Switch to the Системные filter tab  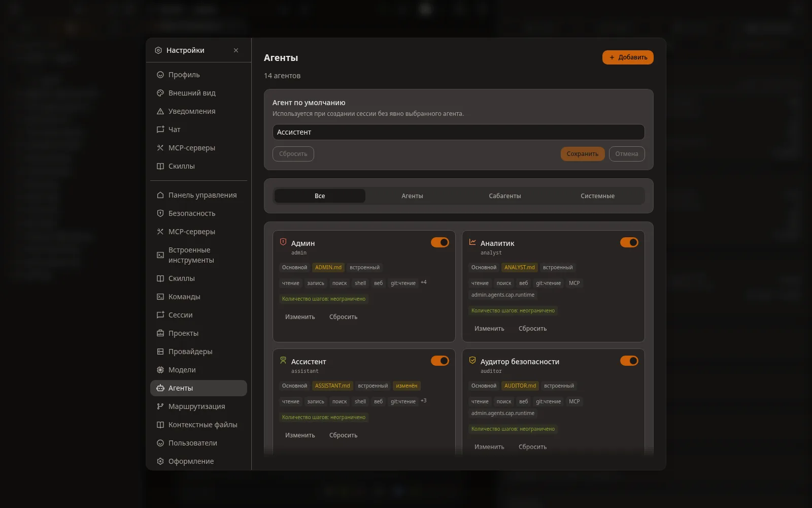tap(597, 196)
